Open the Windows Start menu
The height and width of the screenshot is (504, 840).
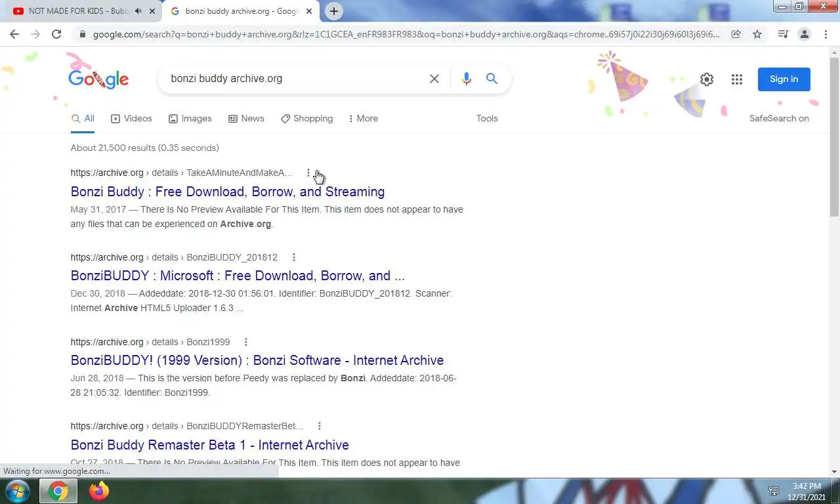[x=17, y=491]
